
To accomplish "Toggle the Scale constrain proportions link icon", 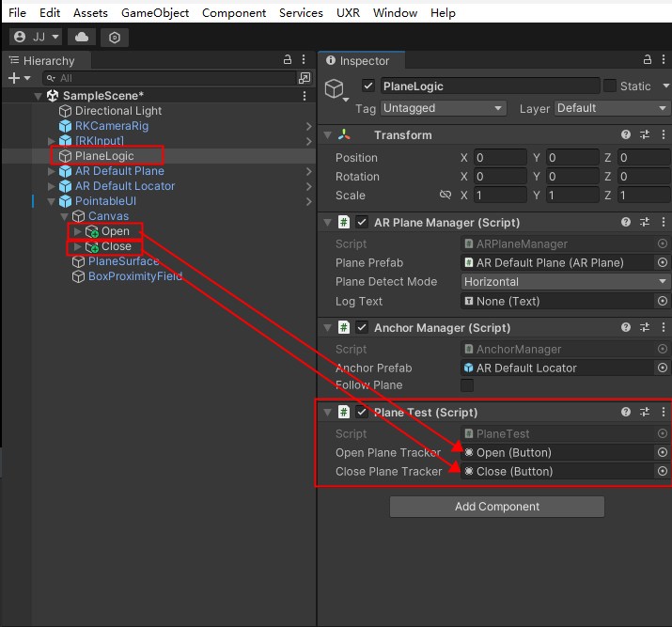I will 445,195.
